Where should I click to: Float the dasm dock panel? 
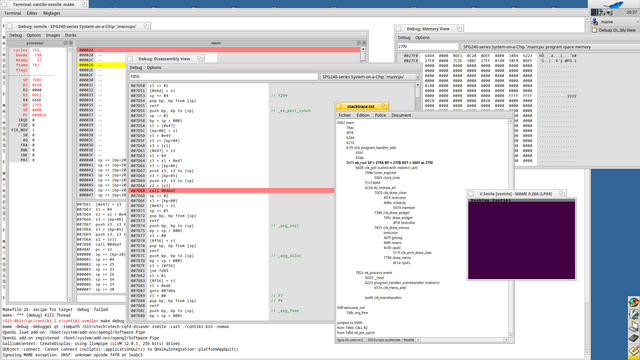pyautogui.click(x=359, y=43)
